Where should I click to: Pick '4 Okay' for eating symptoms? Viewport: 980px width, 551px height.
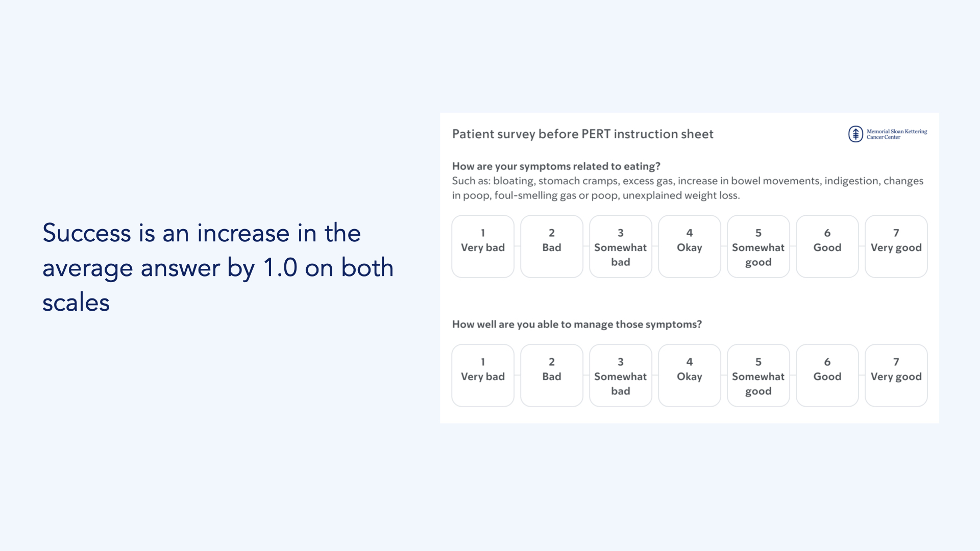689,246
